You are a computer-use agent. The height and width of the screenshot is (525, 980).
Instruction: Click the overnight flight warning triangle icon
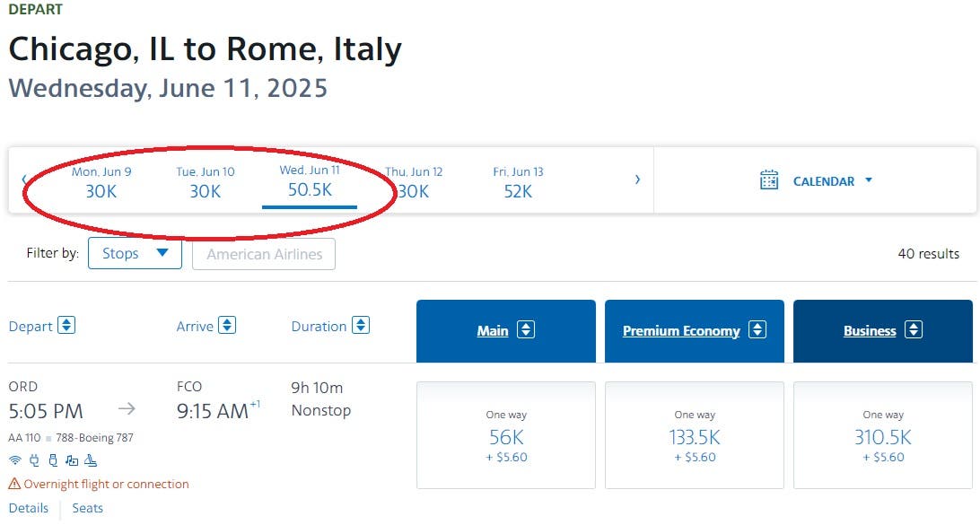coord(14,485)
